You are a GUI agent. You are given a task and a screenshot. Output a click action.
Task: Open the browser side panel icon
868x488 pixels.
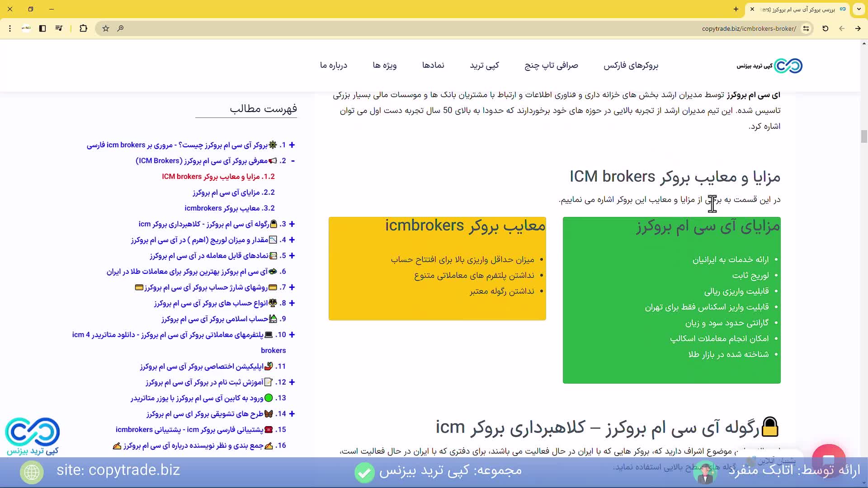pos(42,28)
